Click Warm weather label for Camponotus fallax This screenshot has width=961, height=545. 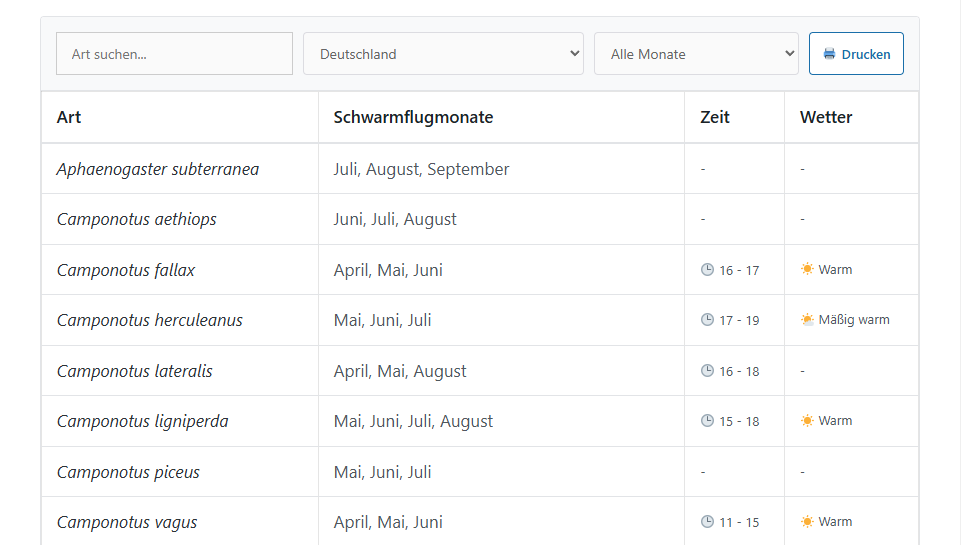[835, 270]
